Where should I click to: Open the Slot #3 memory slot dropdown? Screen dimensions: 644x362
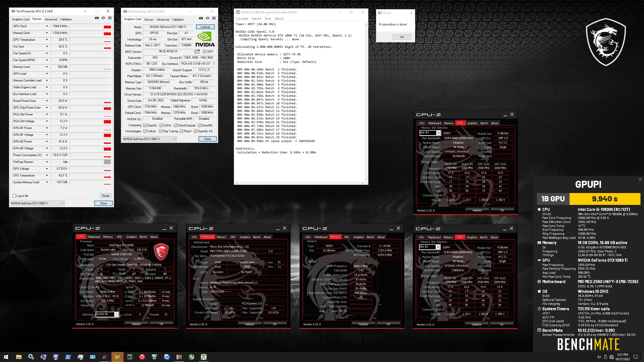[438, 133]
